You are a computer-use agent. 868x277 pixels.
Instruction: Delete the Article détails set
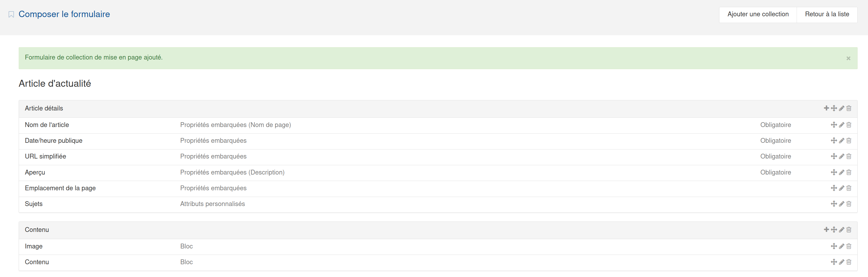click(849, 108)
